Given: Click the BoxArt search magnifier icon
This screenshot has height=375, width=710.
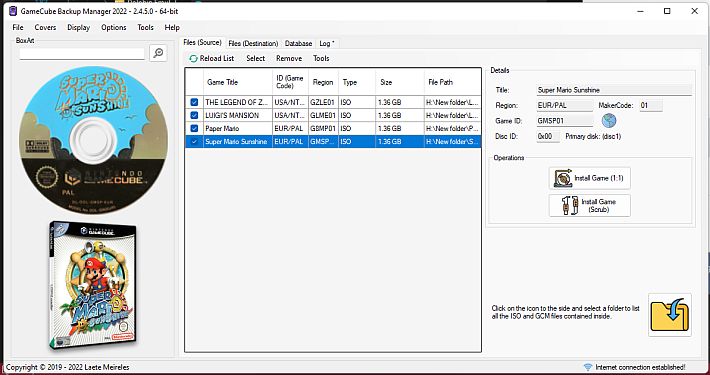Looking at the screenshot, I should 158,53.
